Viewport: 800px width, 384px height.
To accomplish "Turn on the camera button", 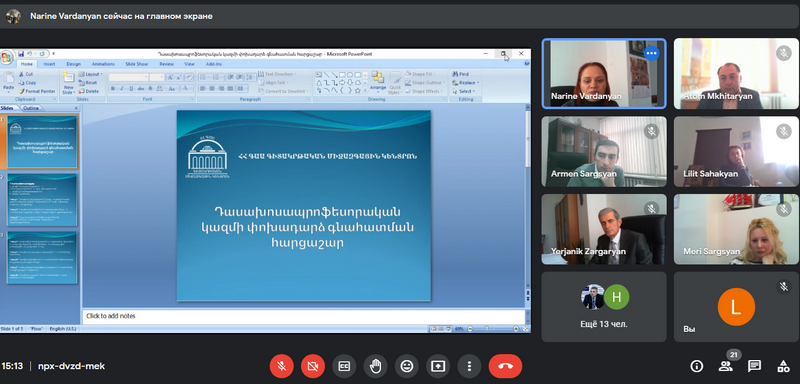I will tap(313, 366).
